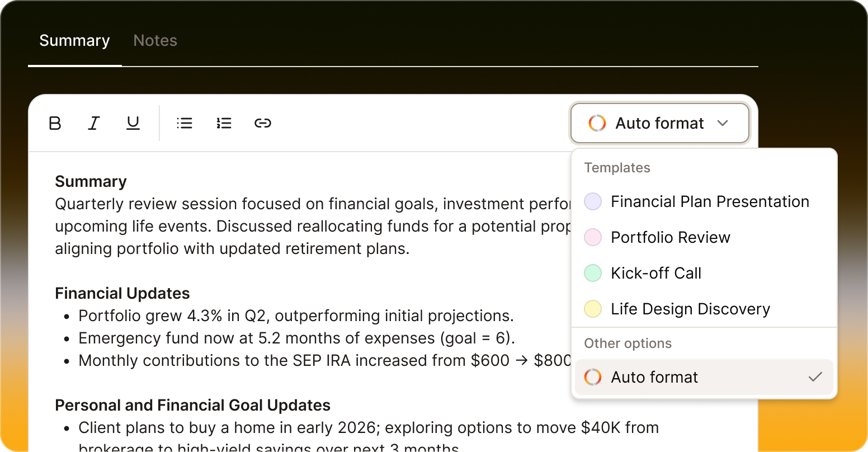Open the Auto format dropdown button
The width and height of the screenshot is (868, 452).
coord(659,123)
